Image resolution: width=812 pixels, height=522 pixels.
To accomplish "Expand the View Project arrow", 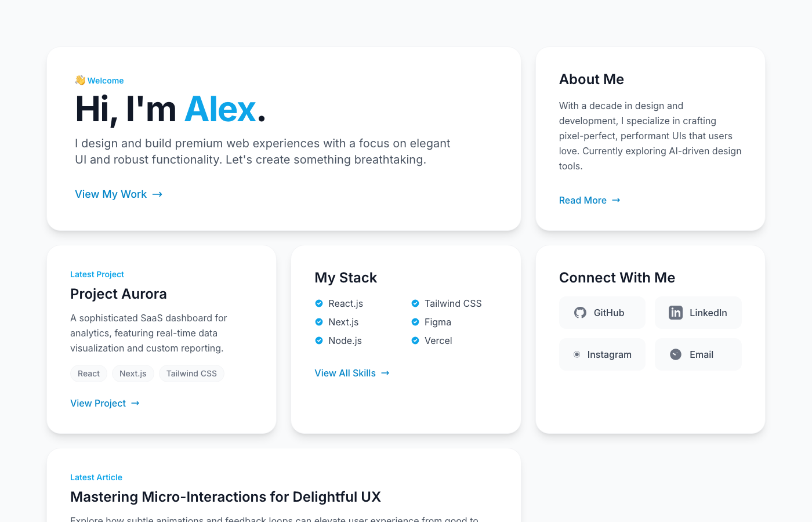I will click(x=135, y=403).
